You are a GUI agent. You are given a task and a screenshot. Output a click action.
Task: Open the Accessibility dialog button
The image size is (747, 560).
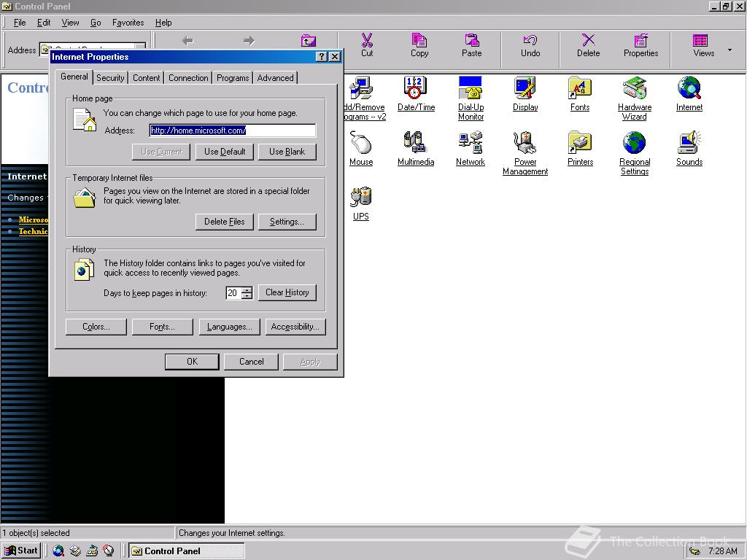[295, 327]
